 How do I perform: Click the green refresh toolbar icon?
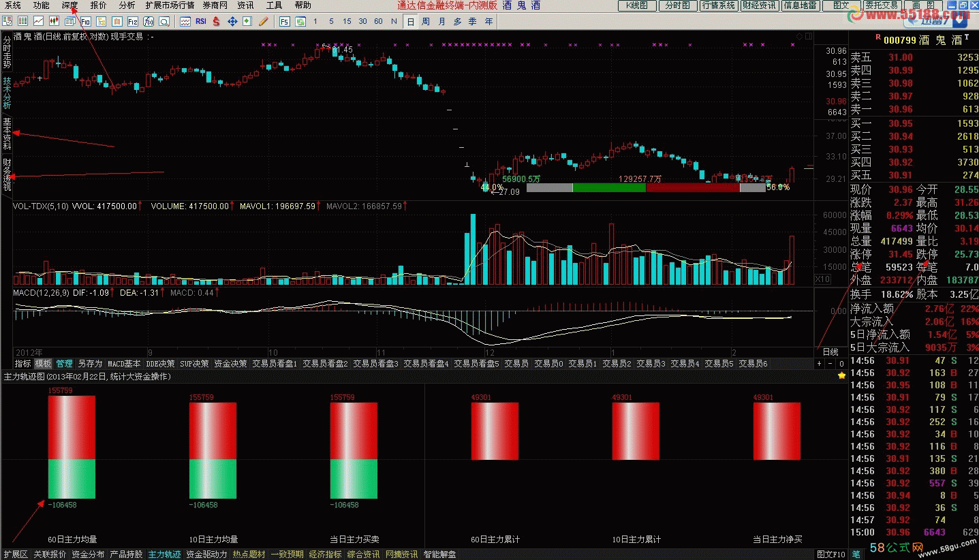[x=300, y=21]
